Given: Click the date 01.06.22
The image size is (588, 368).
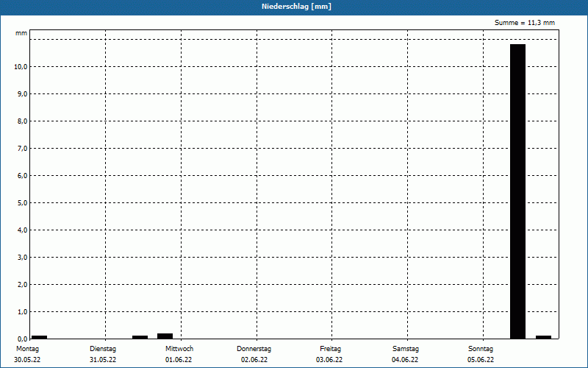Looking at the screenshot, I should pyautogui.click(x=179, y=360).
